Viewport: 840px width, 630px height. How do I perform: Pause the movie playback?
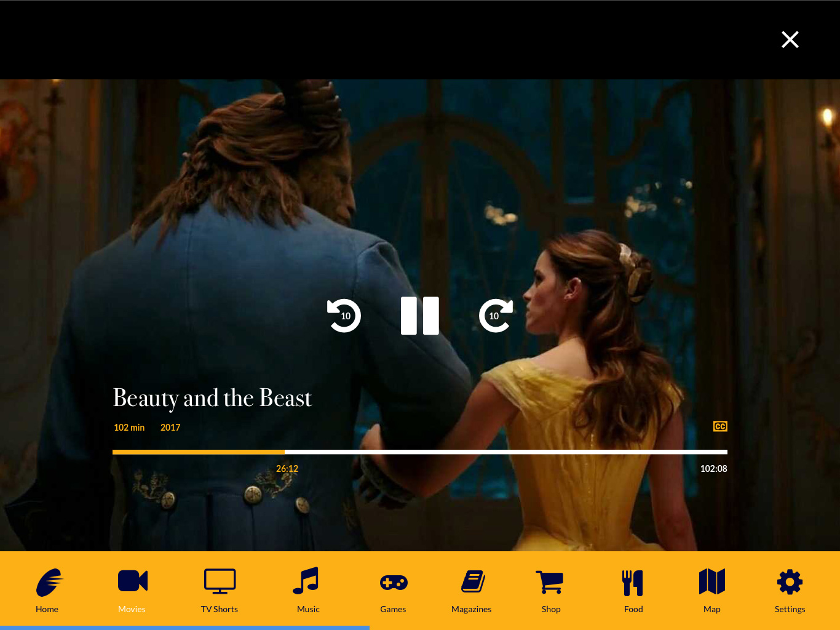[420, 316]
